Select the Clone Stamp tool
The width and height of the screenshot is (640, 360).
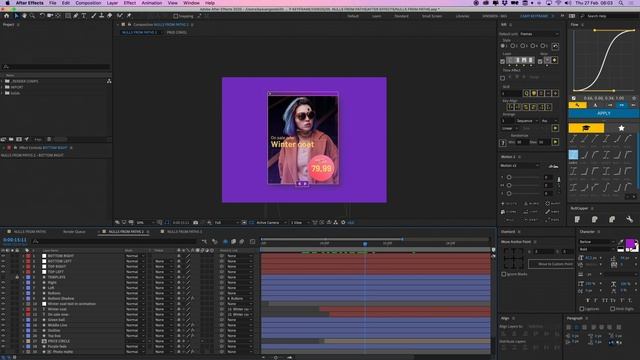click(x=101, y=16)
